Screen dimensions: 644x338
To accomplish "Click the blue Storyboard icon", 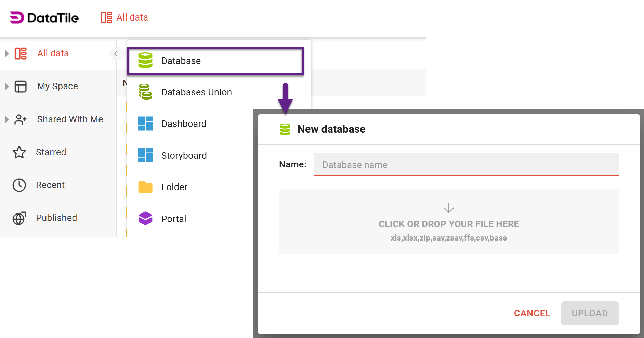I will pyautogui.click(x=145, y=155).
